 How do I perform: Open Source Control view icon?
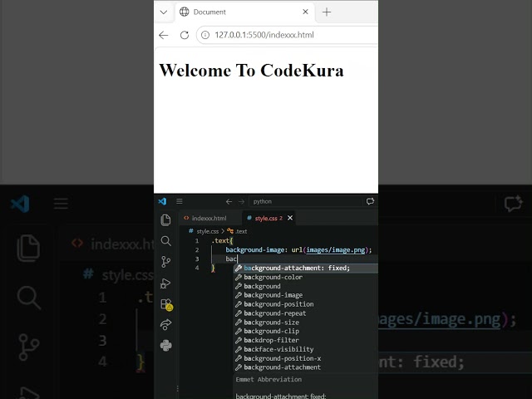[x=165, y=262]
